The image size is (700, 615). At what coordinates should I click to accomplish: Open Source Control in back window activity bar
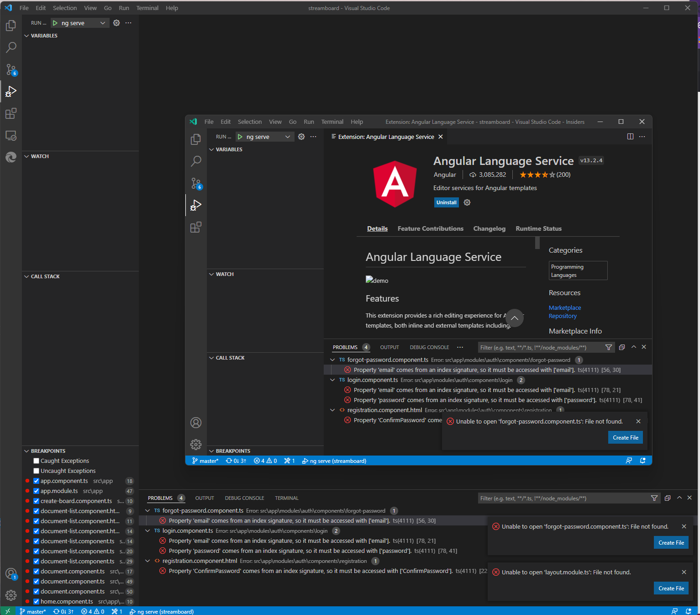click(11, 69)
